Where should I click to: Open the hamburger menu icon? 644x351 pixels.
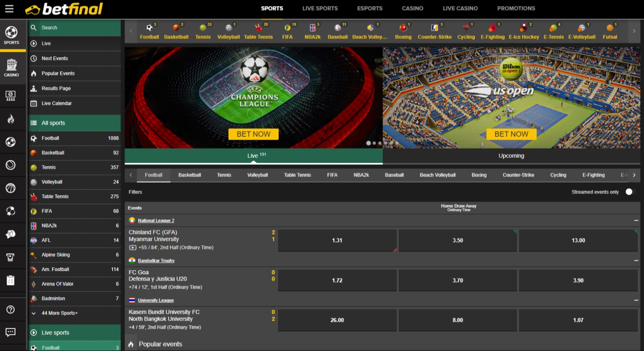coord(9,8)
